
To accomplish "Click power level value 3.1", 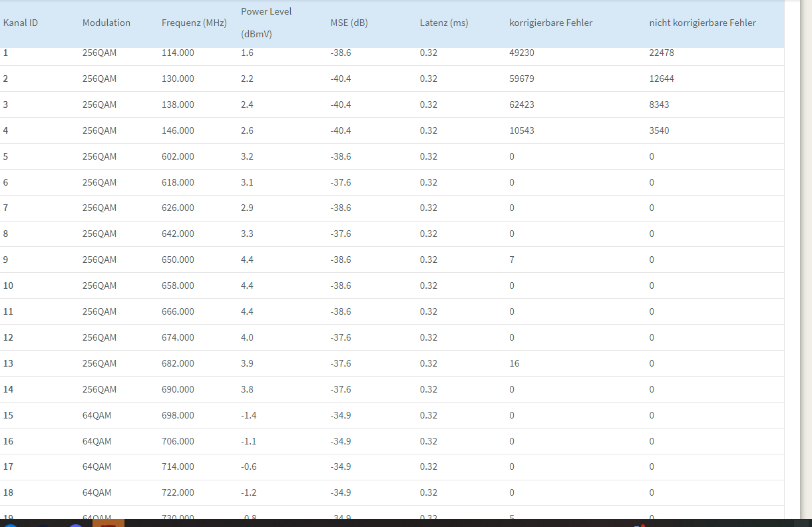I will [x=247, y=182].
